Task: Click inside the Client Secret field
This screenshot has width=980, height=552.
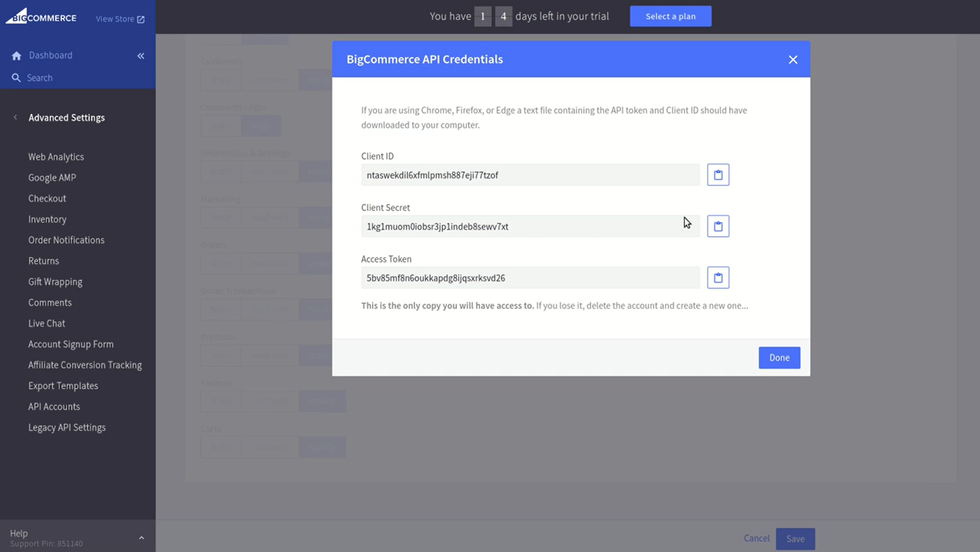Action: click(x=524, y=226)
